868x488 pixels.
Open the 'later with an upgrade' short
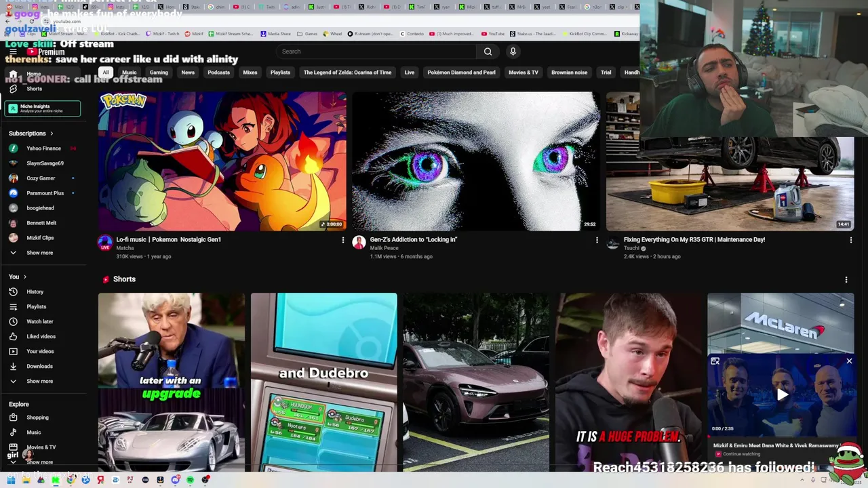[172, 382]
